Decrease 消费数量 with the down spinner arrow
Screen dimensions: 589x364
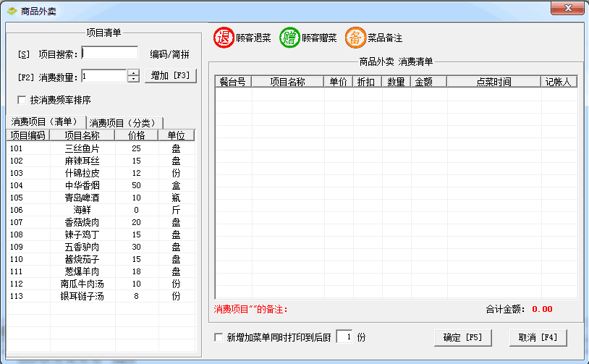point(133,79)
